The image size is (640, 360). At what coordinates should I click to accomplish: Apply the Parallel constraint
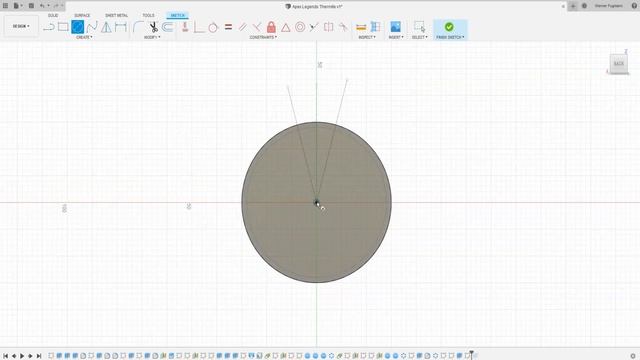[x=242, y=27]
